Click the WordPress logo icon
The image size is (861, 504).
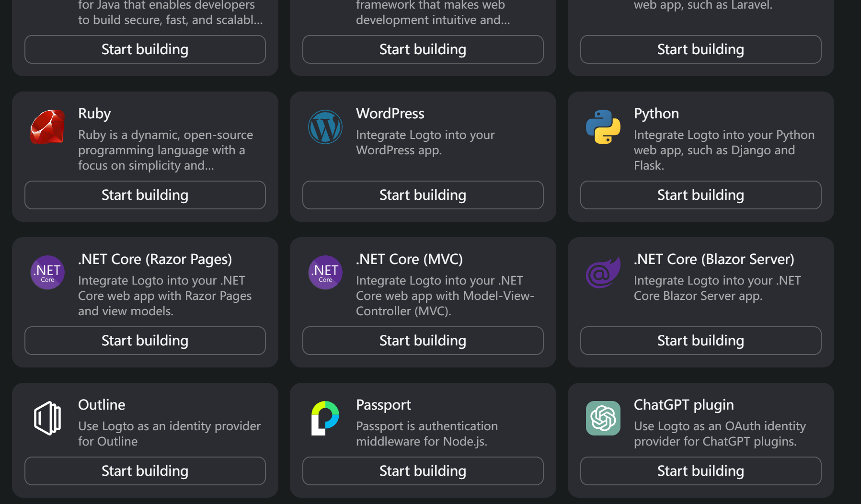325,127
